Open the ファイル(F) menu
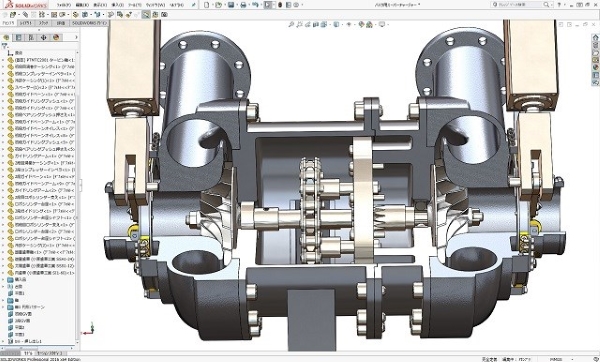Viewport: 600px width, 362px height. (63, 5)
